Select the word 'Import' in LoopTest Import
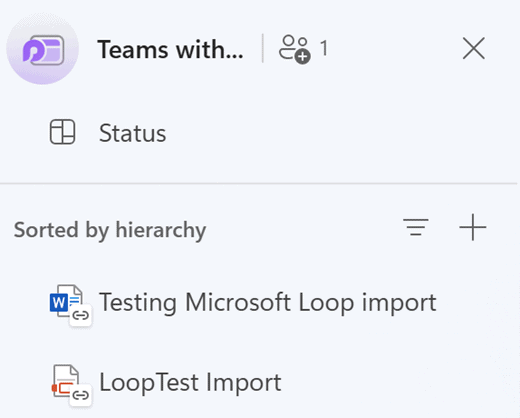 244,382
